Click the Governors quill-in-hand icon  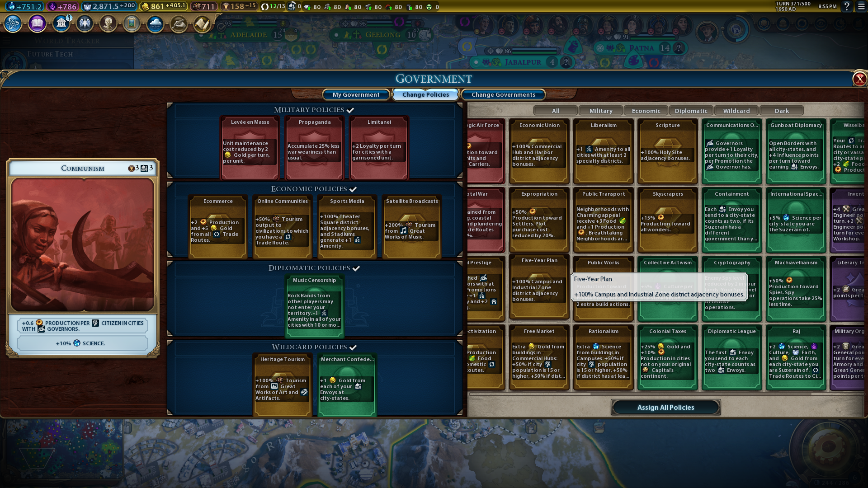pyautogui.click(x=179, y=23)
